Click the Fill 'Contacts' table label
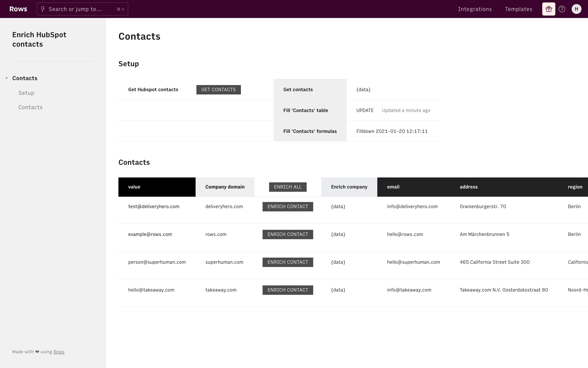Image resolution: width=588 pixels, height=368 pixels. (x=306, y=110)
